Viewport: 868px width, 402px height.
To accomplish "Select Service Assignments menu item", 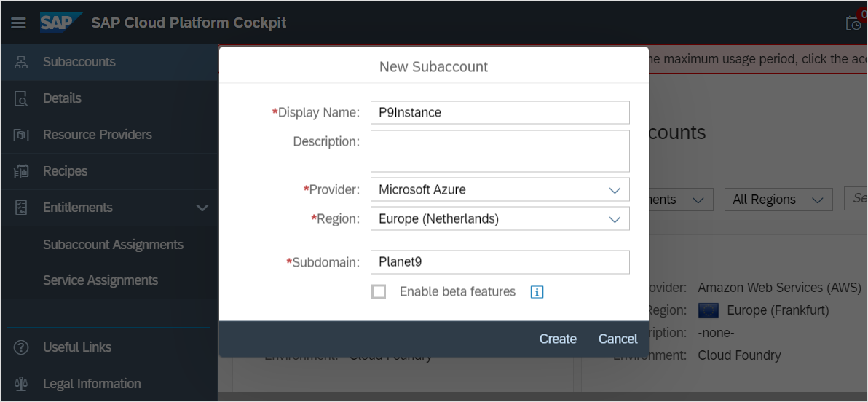I will coord(100,280).
